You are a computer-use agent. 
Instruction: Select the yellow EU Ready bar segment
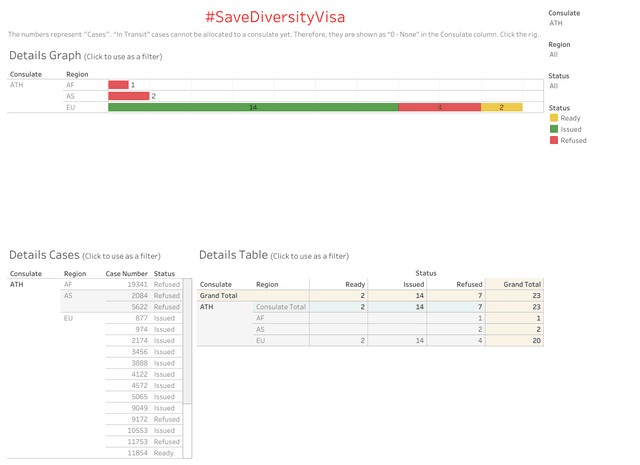(502, 107)
